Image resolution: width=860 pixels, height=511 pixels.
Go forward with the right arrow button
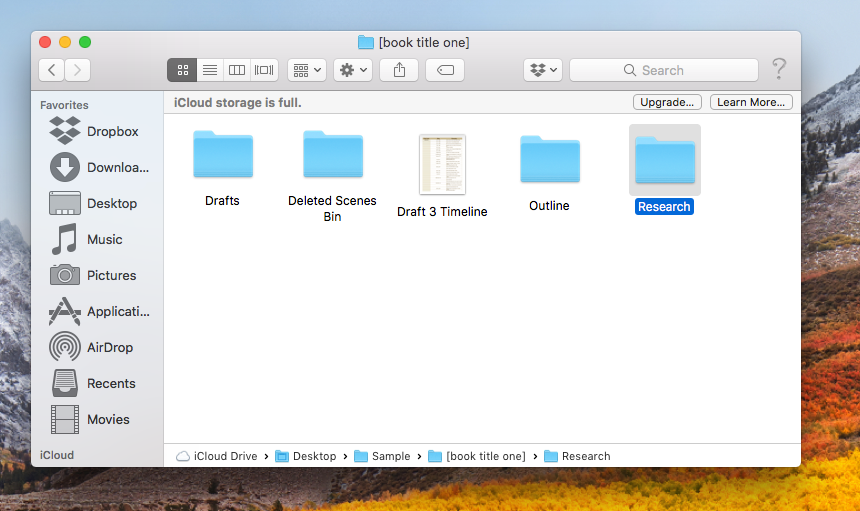pyautogui.click(x=77, y=70)
